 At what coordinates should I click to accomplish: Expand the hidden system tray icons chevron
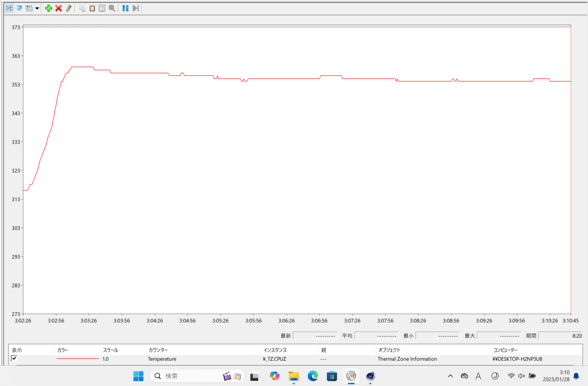click(x=450, y=376)
